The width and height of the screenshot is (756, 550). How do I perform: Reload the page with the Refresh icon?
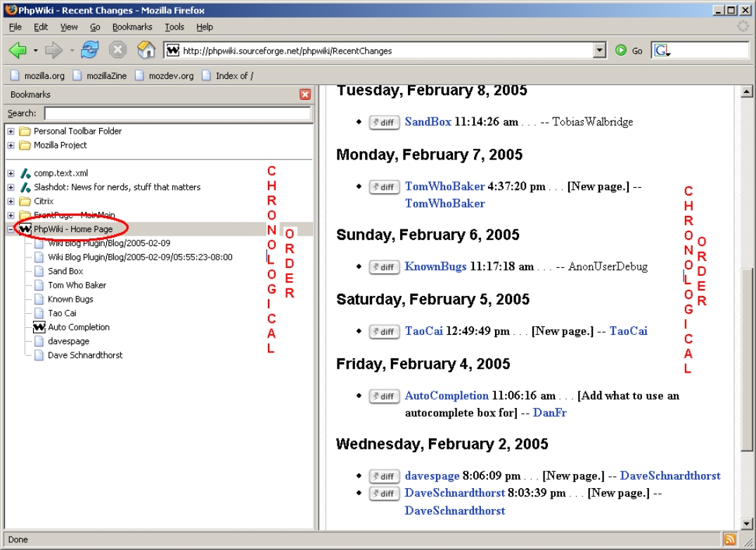(90, 50)
